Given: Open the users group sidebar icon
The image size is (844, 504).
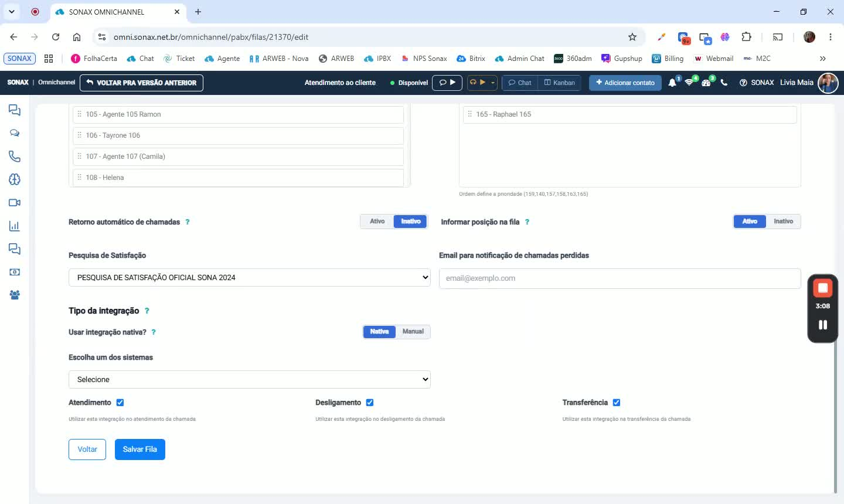Looking at the screenshot, I should tap(15, 295).
